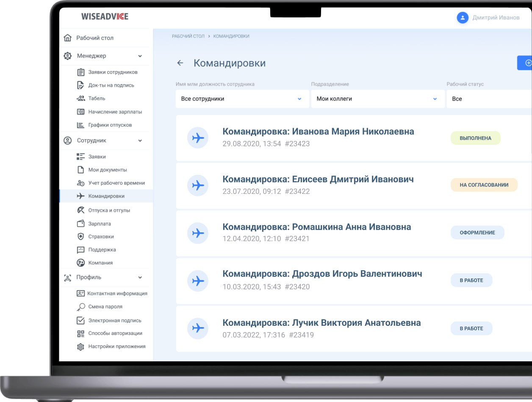Click the Настройки приложения gear icon
Screen dimensions: 532x402
coord(80,347)
